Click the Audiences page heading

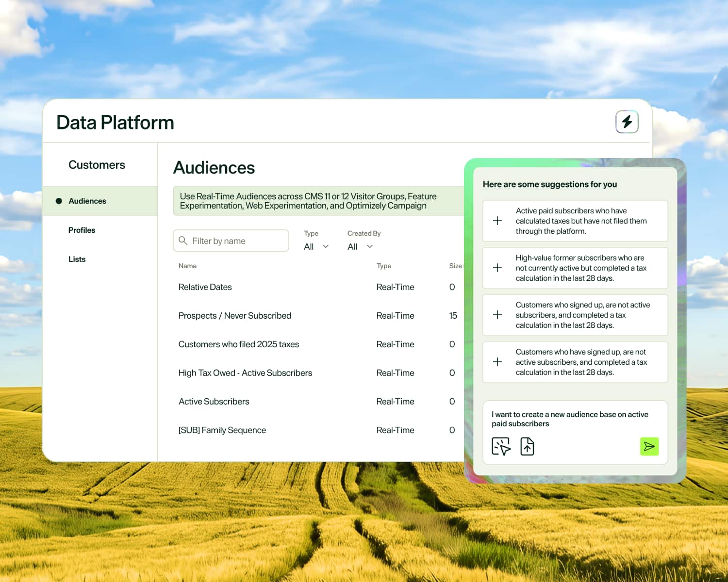pyautogui.click(x=214, y=168)
